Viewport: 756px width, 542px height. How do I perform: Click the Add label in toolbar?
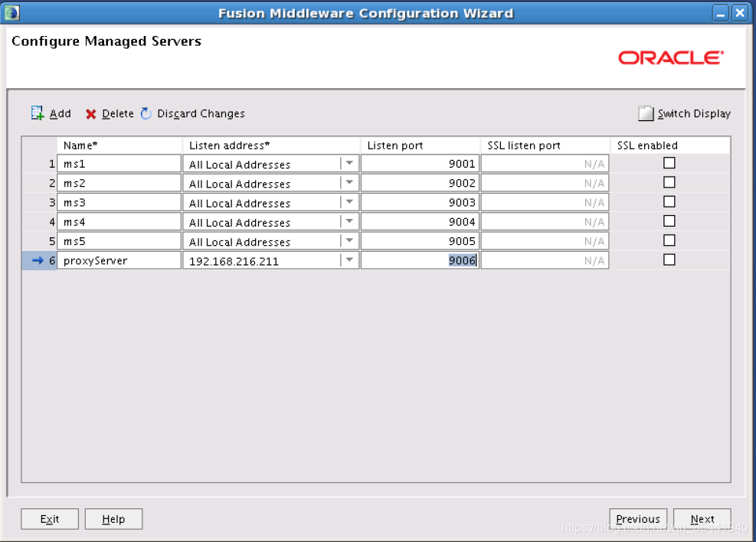click(61, 114)
